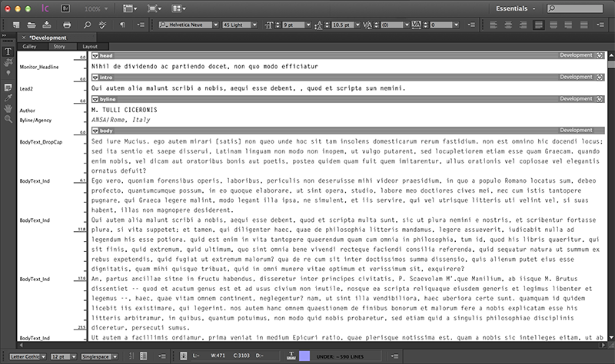Click the tracking value field showing 0
This screenshot has height=364, width=615.
(x=441, y=25)
